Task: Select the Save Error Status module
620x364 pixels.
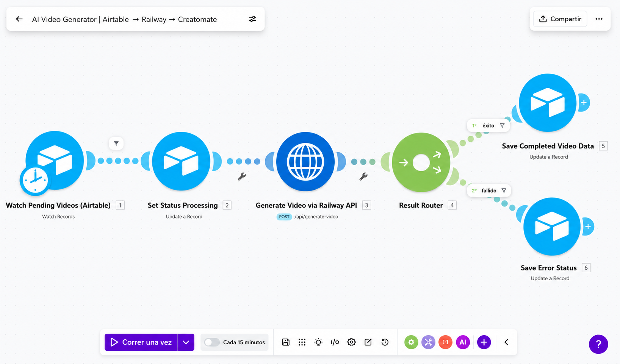Action: tap(552, 227)
